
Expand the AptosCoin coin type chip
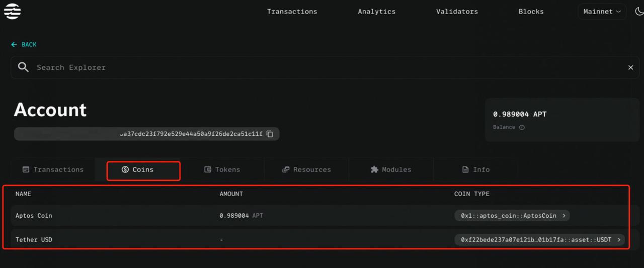pos(512,216)
